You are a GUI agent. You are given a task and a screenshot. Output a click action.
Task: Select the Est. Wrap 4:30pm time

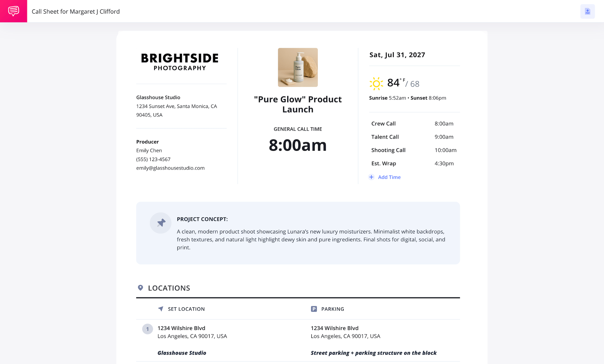tap(444, 163)
